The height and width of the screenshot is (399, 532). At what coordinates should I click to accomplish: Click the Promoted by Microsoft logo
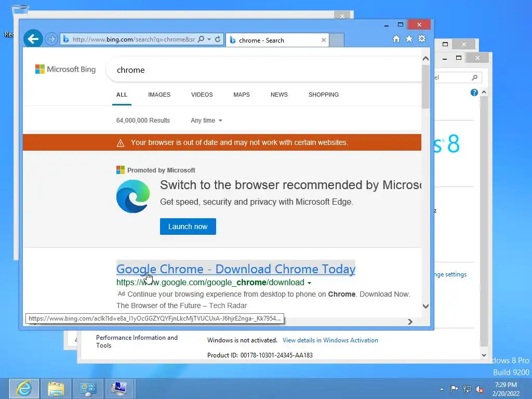click(x=121, y=170)
